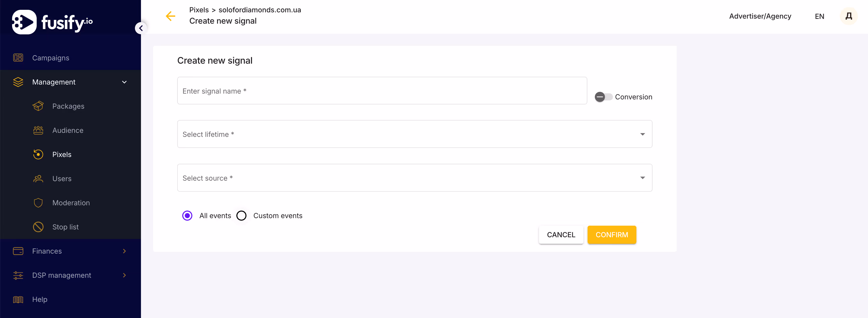Click the CONFIRM button
This screenshot has height=318, width=868.
tap(611, 235)
